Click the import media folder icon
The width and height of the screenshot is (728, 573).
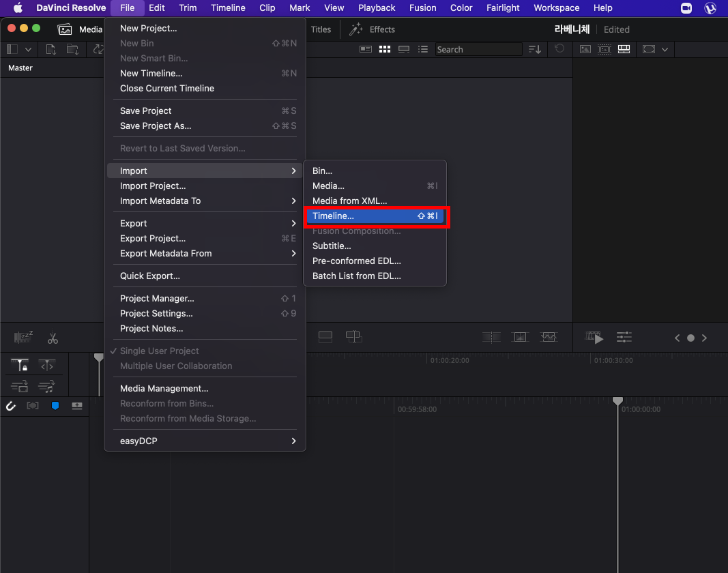coord(72,49)
